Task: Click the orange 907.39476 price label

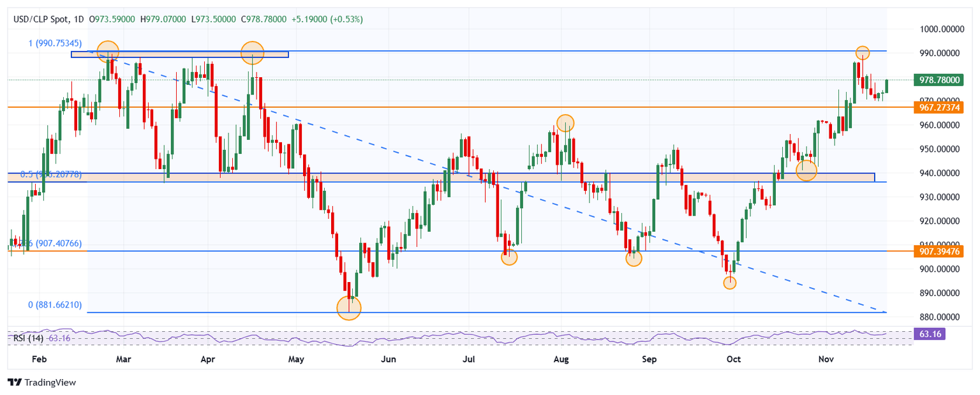Action: coord(938,251)
